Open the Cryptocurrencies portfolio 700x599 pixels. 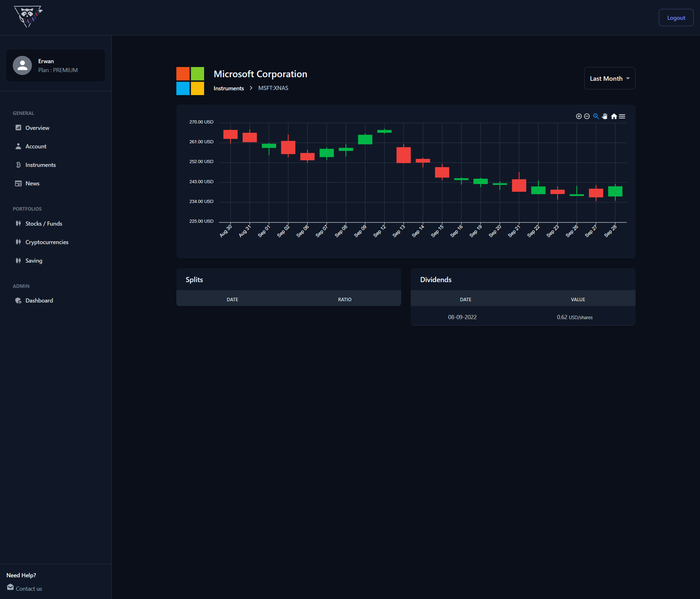tap(47, 242)
